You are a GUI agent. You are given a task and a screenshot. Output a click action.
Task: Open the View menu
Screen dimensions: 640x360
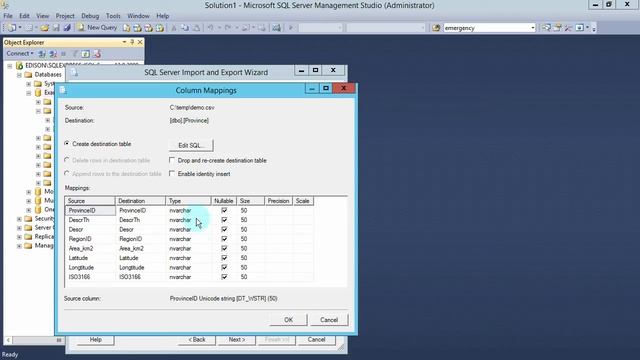click(x=42, y=16)
